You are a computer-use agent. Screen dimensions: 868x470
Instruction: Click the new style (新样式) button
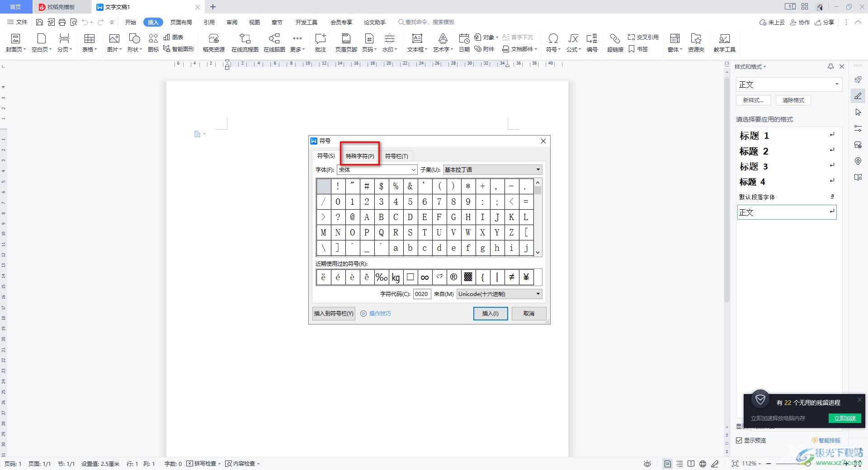point(753,100)
